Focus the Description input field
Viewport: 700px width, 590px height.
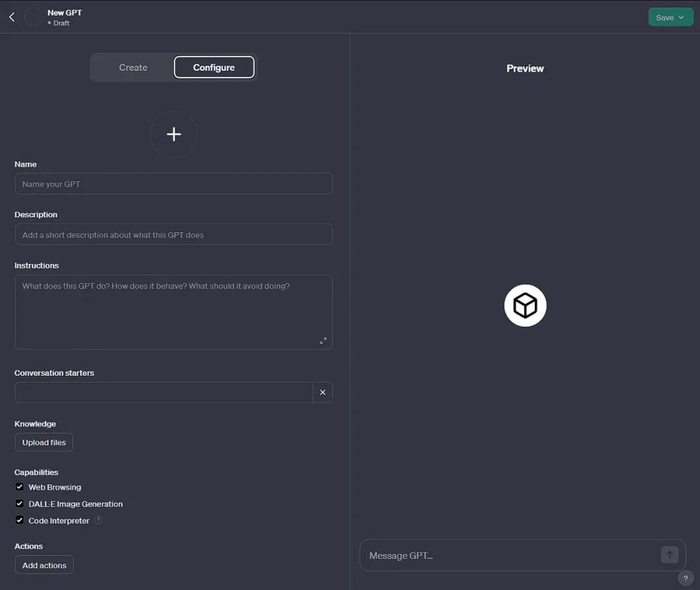tap(174, 235)
